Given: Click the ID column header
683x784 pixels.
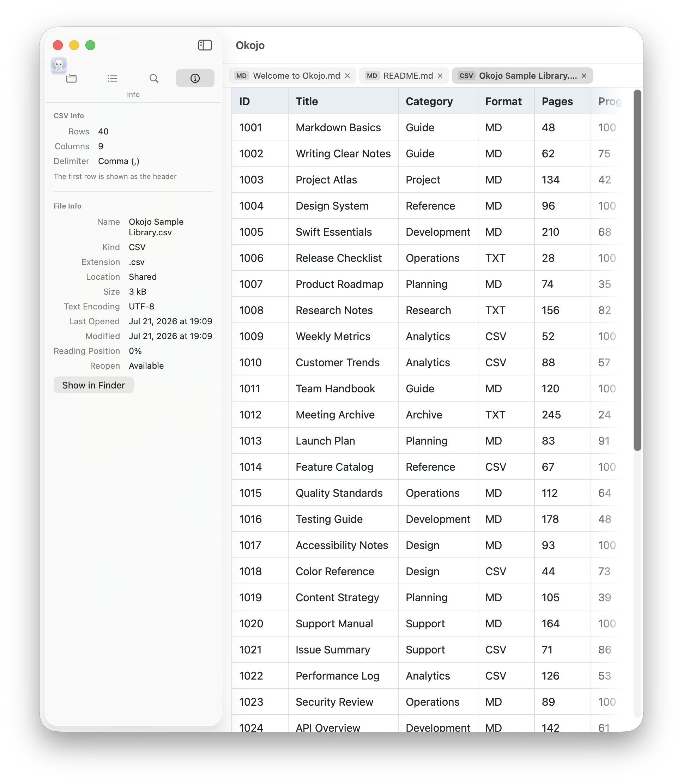Looking at the screenshot, I should [x=260, y=101].
